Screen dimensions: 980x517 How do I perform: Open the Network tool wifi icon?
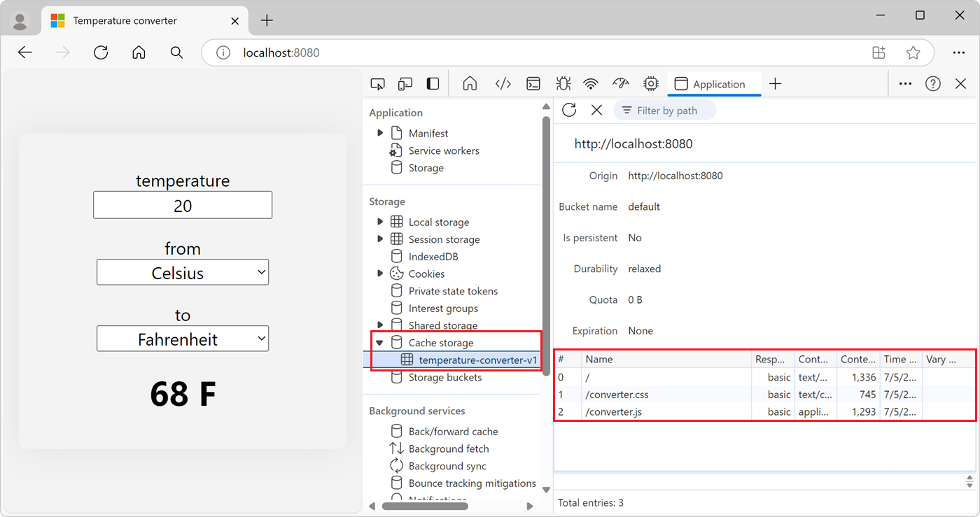coord(591,84)
